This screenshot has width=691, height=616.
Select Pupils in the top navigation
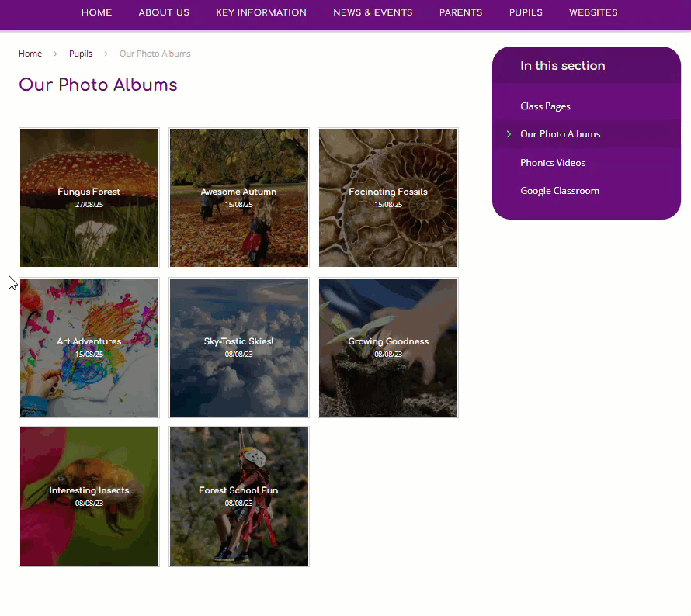(x=526, y=12)
